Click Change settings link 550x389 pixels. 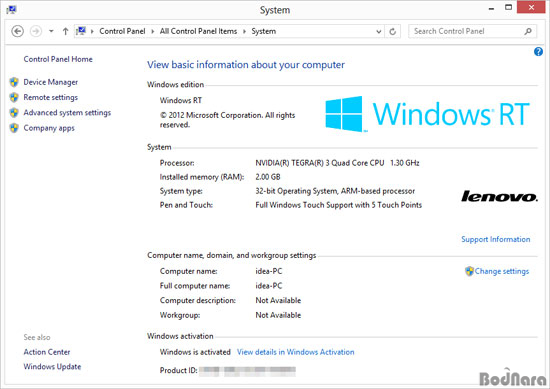[x=502, y=271]
